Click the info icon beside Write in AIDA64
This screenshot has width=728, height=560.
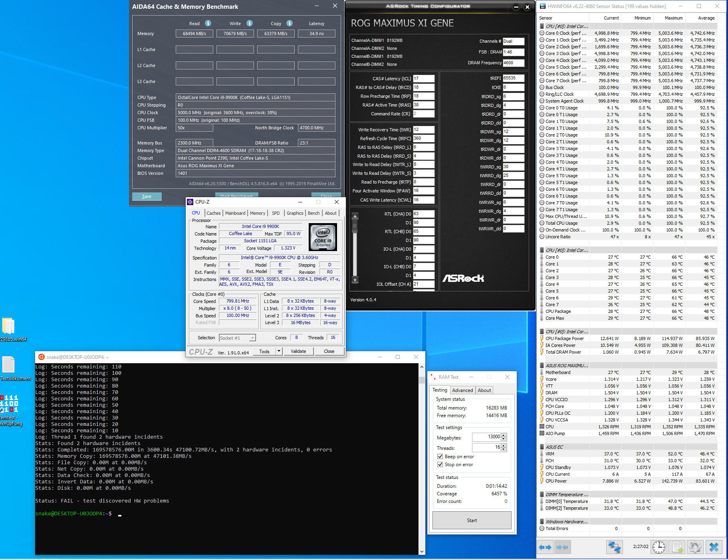coord(250,23)
